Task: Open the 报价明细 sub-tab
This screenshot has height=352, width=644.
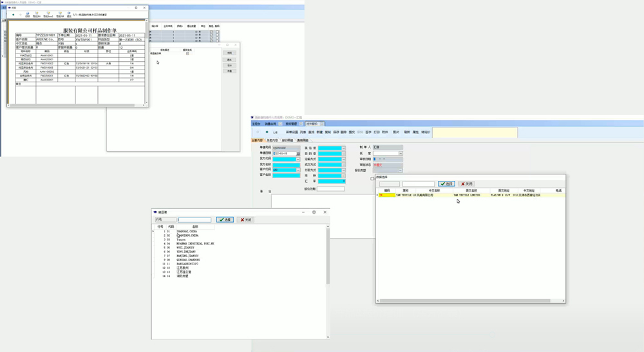Action: coord(287,140)
